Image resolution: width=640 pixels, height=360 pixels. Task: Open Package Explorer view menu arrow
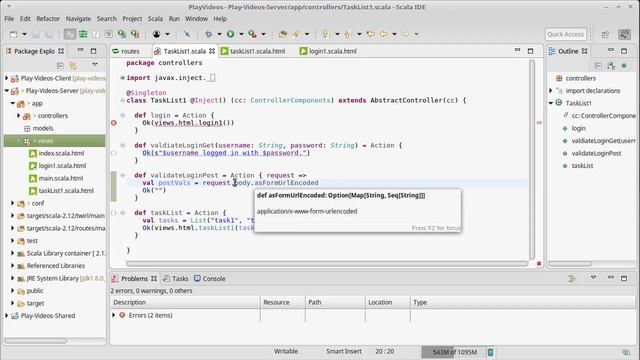point(95,64)
